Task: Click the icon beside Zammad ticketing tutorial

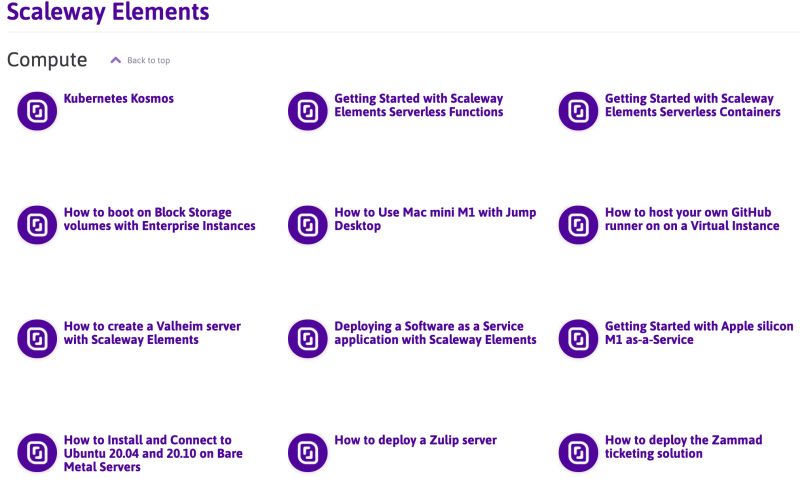Action: point(578,452)
